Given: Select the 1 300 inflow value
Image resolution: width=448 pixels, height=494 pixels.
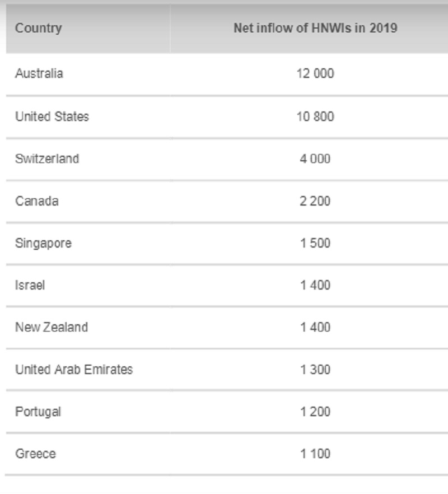Looking at the screenshot, I should (x=315, y=370).
